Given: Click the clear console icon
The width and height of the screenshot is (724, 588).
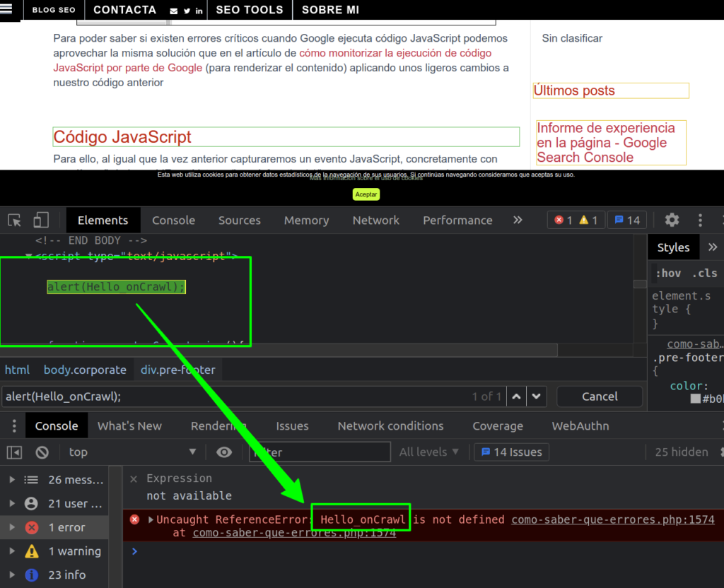Looking at the screenshot, I should 42,452.
